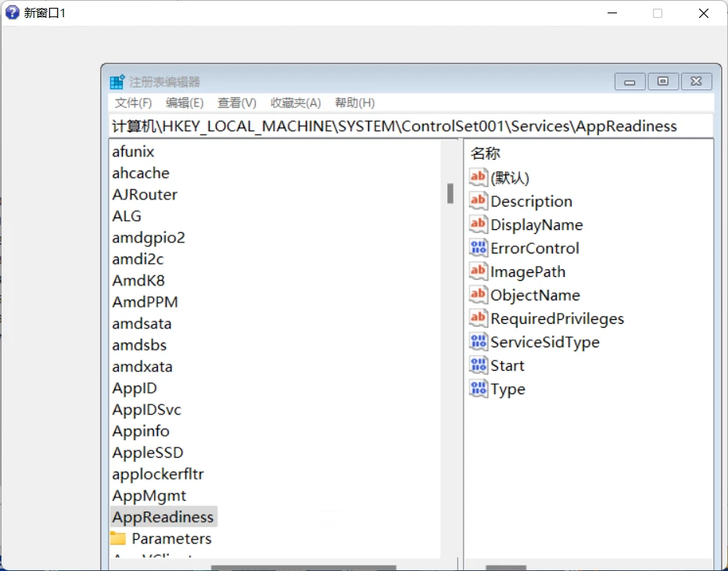Click the binary icon beside ErrorControl
Screen dimensions: 728x571
479,248
